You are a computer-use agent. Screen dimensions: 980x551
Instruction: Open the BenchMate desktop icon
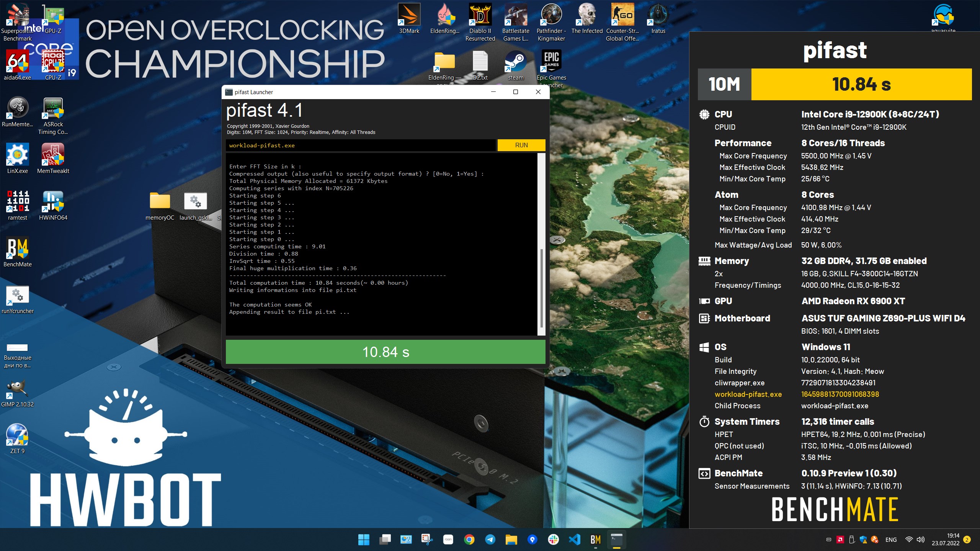[17, 252]
